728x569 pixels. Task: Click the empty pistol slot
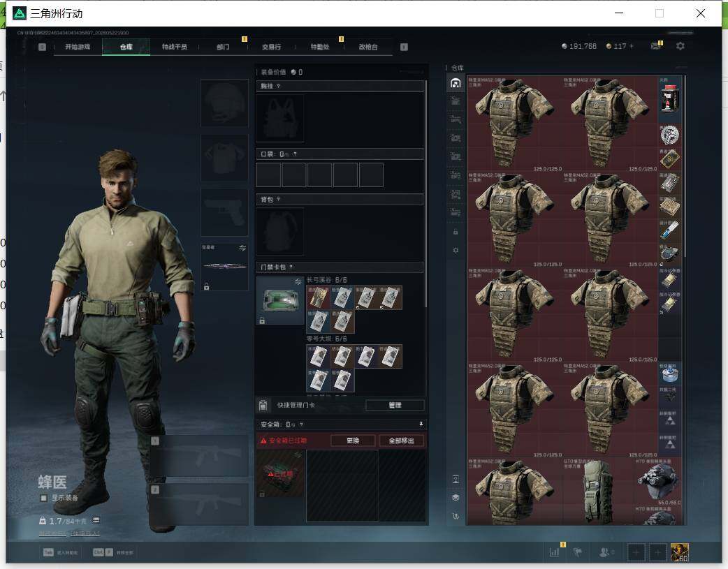coord(224,212)
